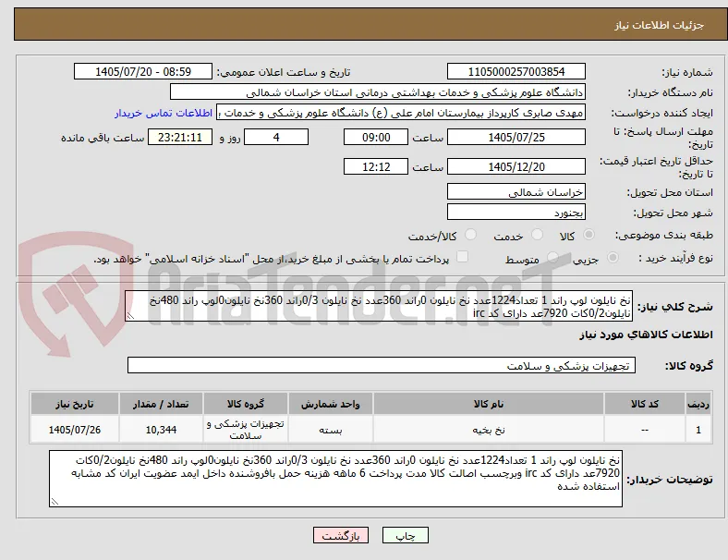Click the شماره نیاز number field
Image resolution: width=728 pixels, height=560 pixels.
(x=516, y=72)
